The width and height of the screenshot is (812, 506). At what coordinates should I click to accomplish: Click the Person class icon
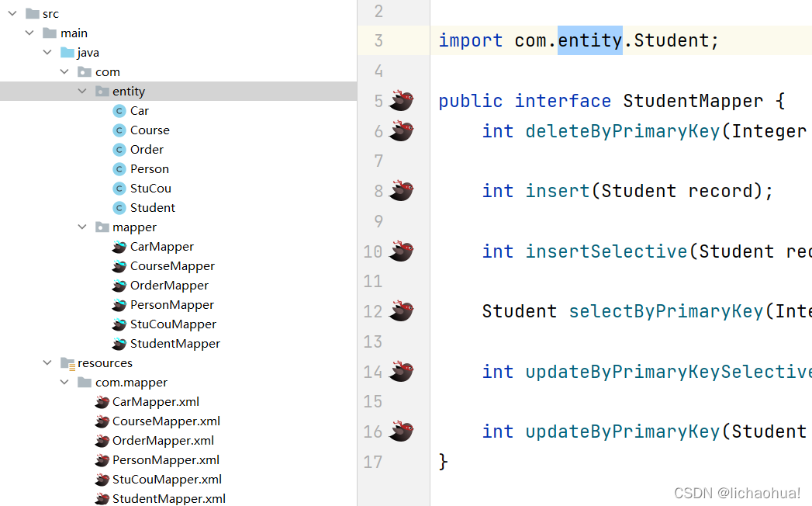[119, 169]
